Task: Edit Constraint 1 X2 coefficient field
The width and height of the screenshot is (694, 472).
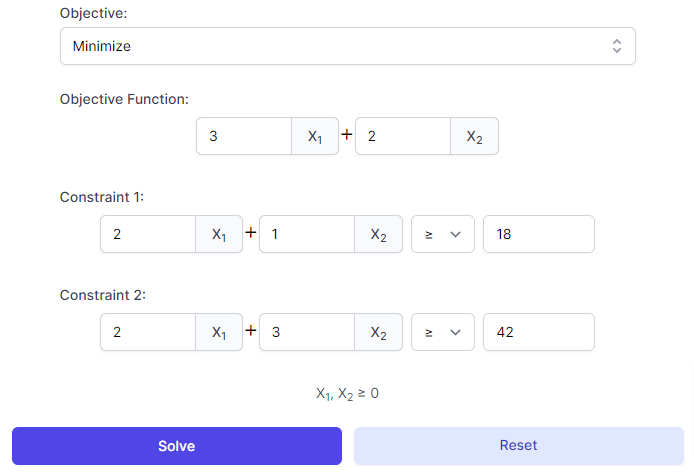Action: click(307, 234)
